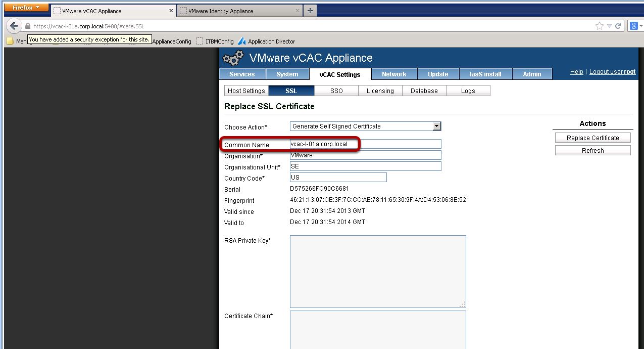Click the padlock site identity icon
644x349 pixels.
click(x=28, y=26)
